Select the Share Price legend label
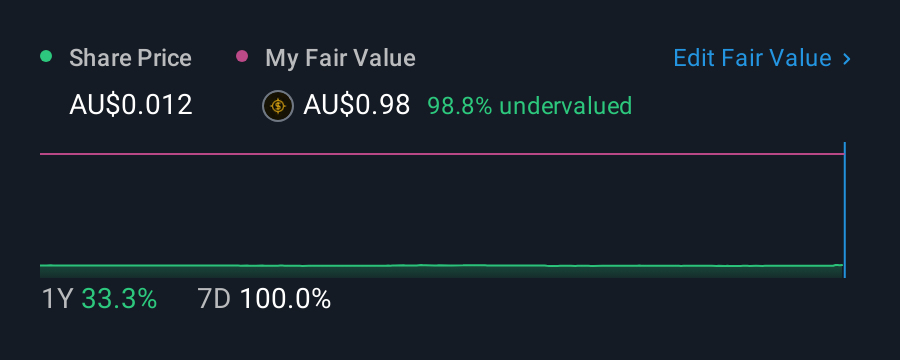Image resolution: width=900 pixels, height=360 pixels. point(130,58)
